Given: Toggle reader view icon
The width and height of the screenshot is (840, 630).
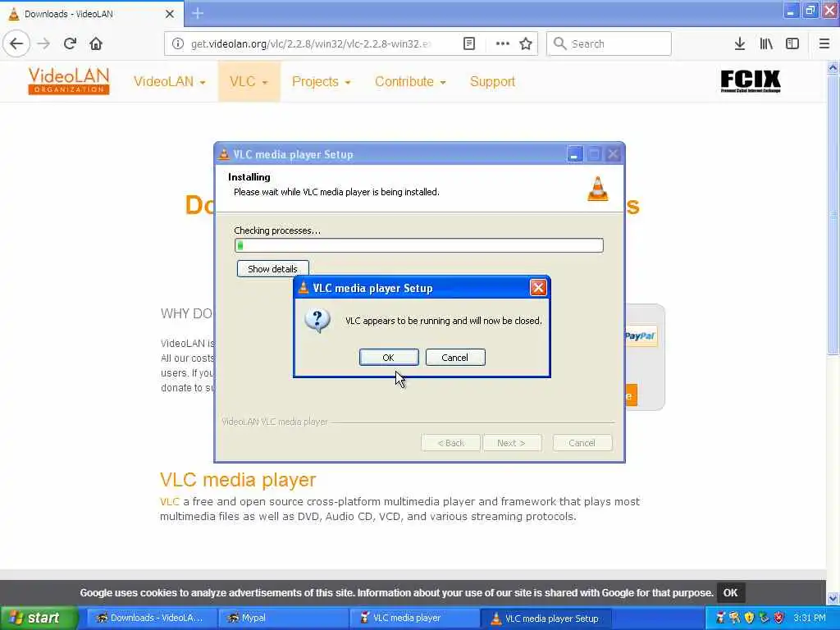Looking at the screenshot, I should (468, 44).
